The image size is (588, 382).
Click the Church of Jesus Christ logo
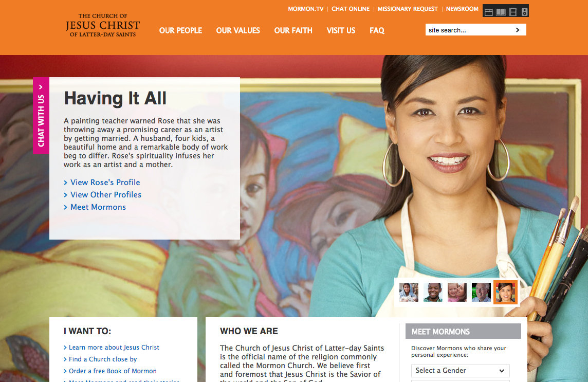(102, 25)
